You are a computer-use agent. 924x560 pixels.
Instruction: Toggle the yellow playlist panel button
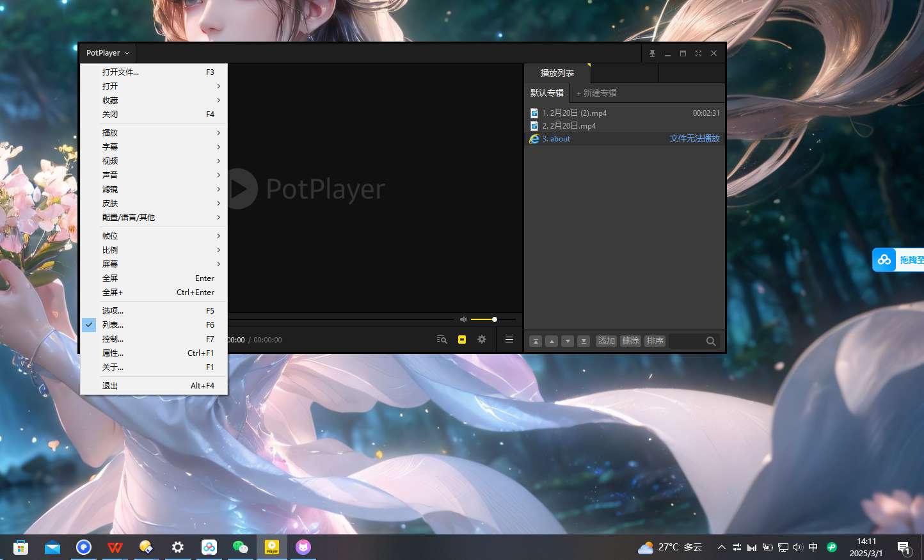tap(462, 340)
